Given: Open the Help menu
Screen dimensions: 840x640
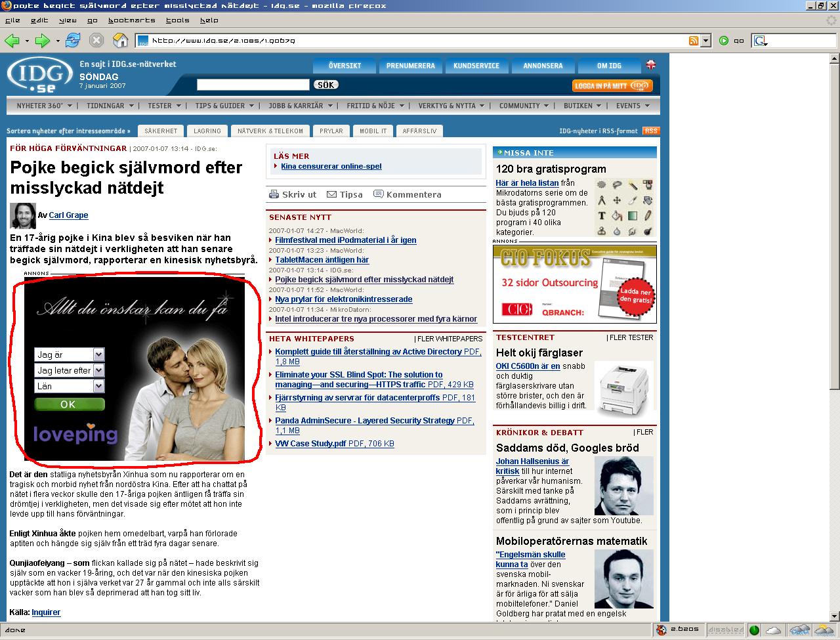Looking at the screenshot, I should tap(209, 20).
